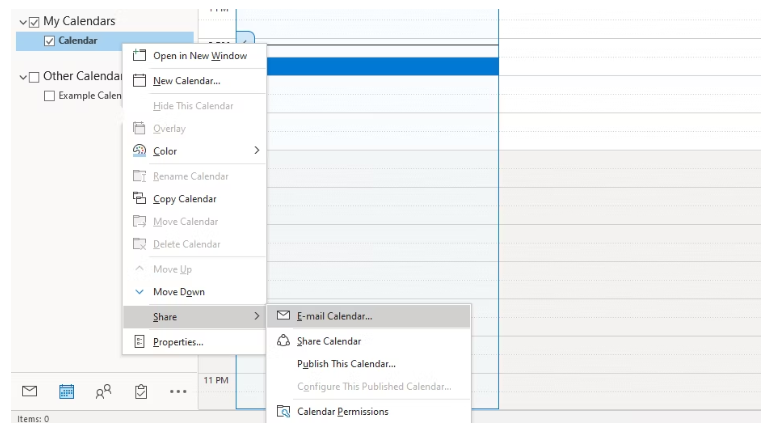Expand the Color submenu arrow

(x=256, y=150)
